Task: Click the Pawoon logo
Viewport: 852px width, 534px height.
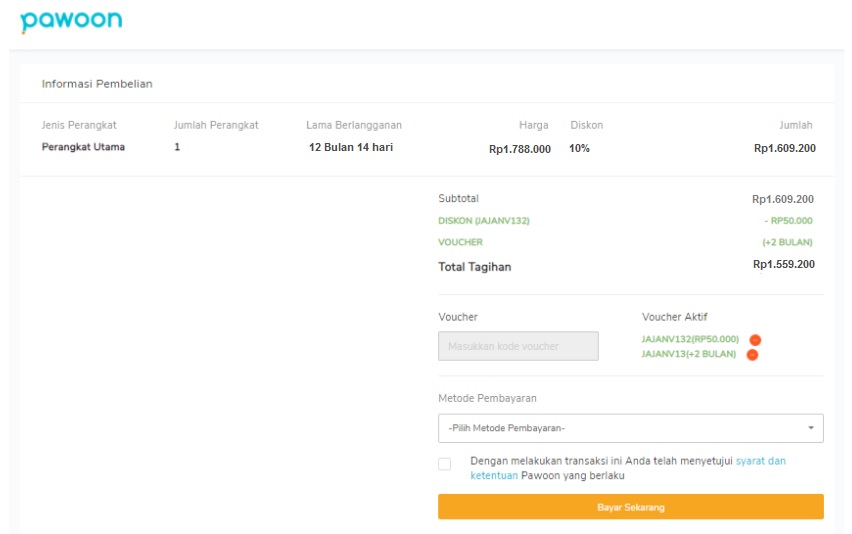Action: point(71,21)
